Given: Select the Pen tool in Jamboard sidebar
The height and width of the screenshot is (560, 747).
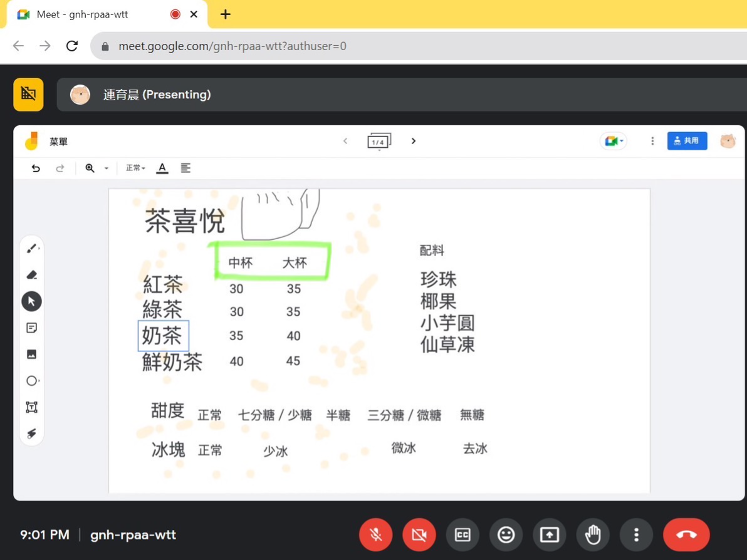Looking at the screenshot, I should pos(31,249).
